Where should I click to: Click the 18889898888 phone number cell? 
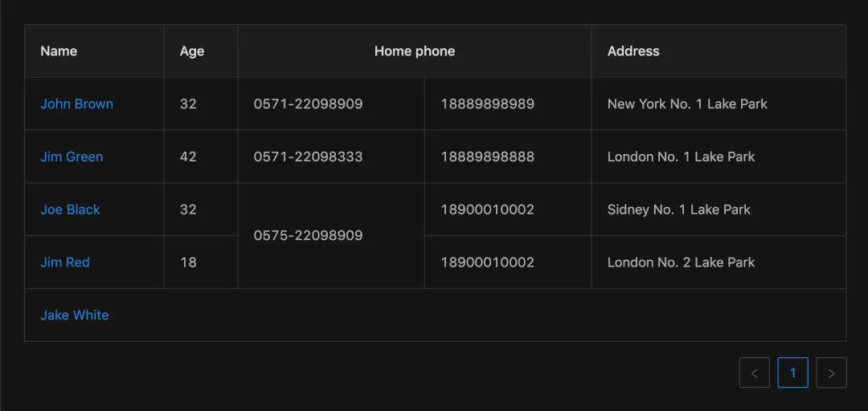pos(487,157)
